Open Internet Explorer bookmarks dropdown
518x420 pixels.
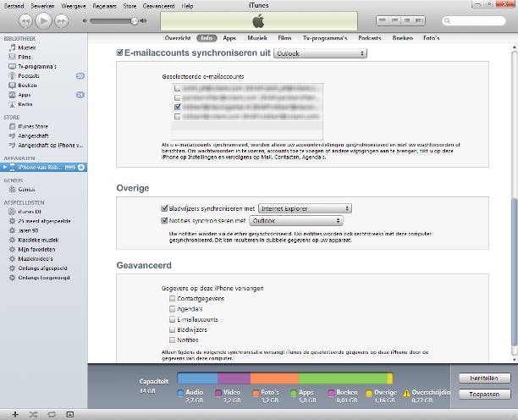point(305,208)
